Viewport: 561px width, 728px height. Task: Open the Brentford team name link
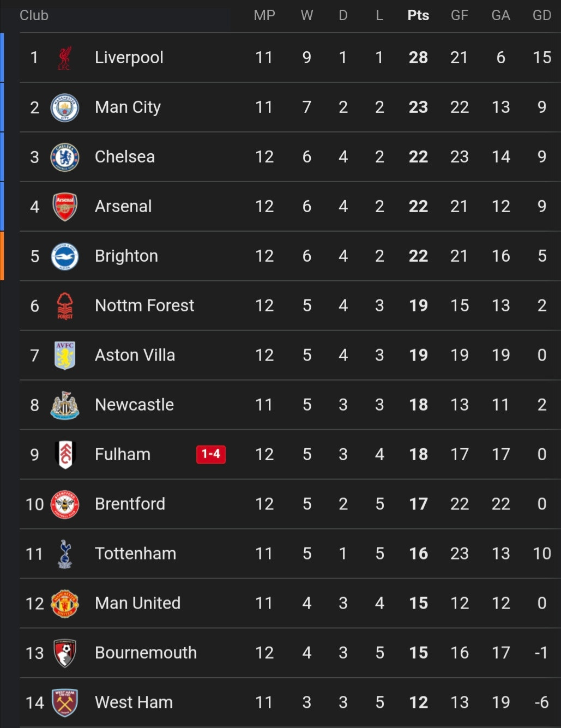(130, 504)
